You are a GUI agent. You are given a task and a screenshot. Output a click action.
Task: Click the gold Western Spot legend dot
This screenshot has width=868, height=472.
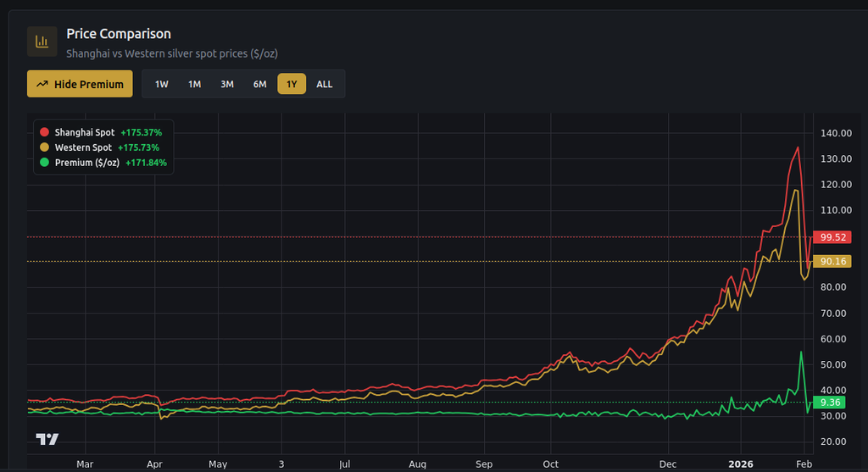click(44, 147)
